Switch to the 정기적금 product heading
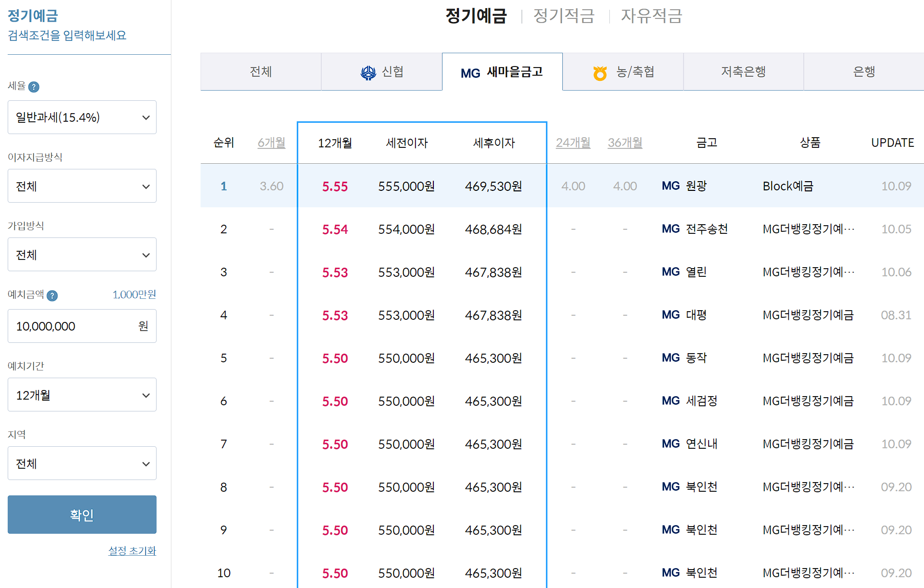 point(564,16)
